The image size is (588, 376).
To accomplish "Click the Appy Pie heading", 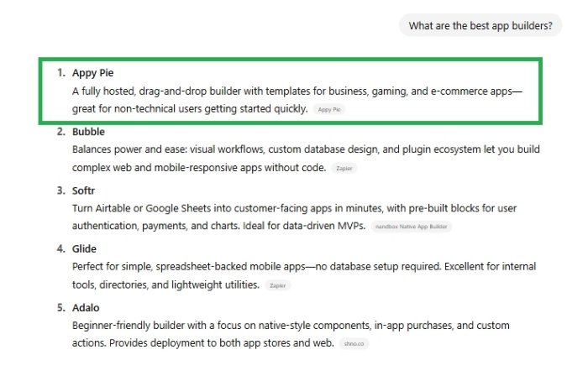I will coord(92,73).
